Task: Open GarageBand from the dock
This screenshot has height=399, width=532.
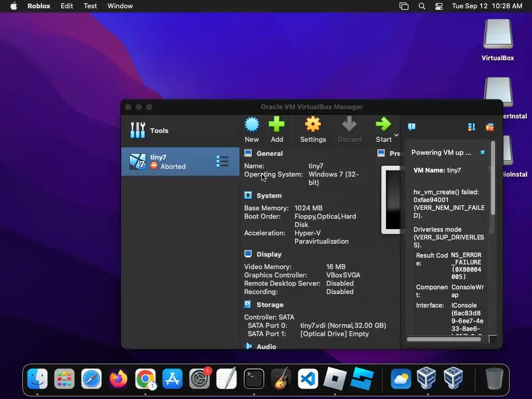Action: click(x=281, y=378)
